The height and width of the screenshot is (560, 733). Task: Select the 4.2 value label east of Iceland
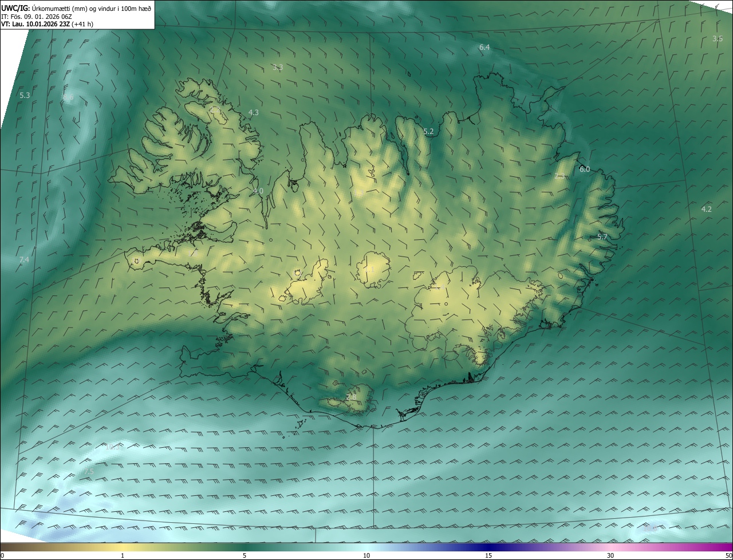pyautogui.click(x=706, y=210)
